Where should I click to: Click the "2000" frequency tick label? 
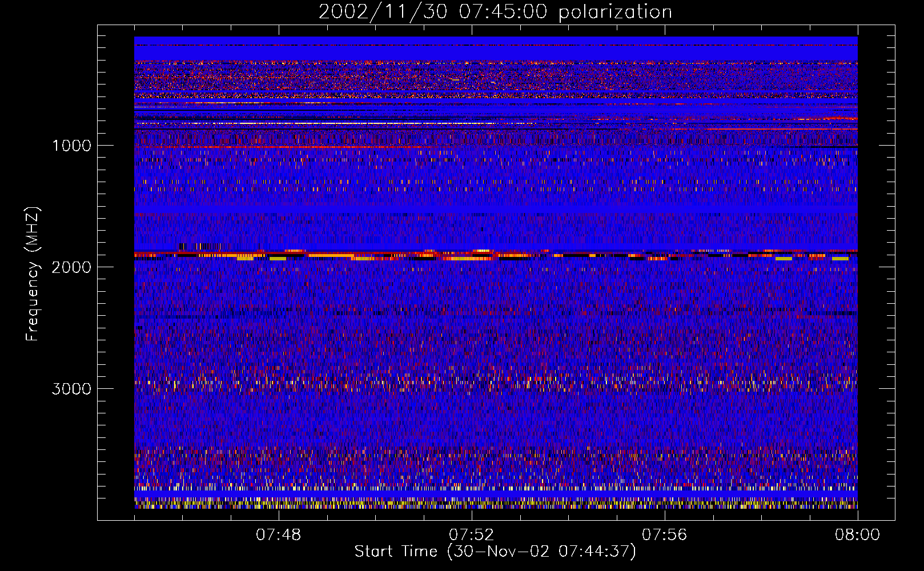click(x=71, y=267)
